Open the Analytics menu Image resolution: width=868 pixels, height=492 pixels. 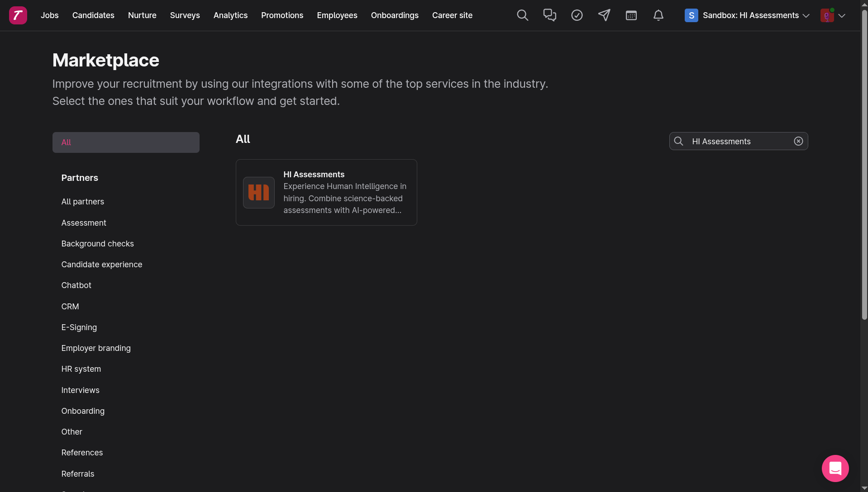(x=230, y=15)
